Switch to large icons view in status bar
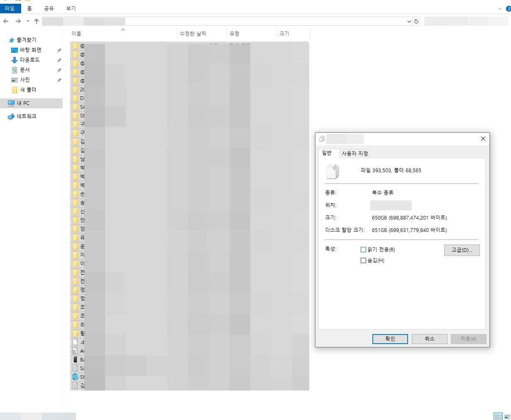Viewport: 511px width, 420px height. [x=507, y=416]
